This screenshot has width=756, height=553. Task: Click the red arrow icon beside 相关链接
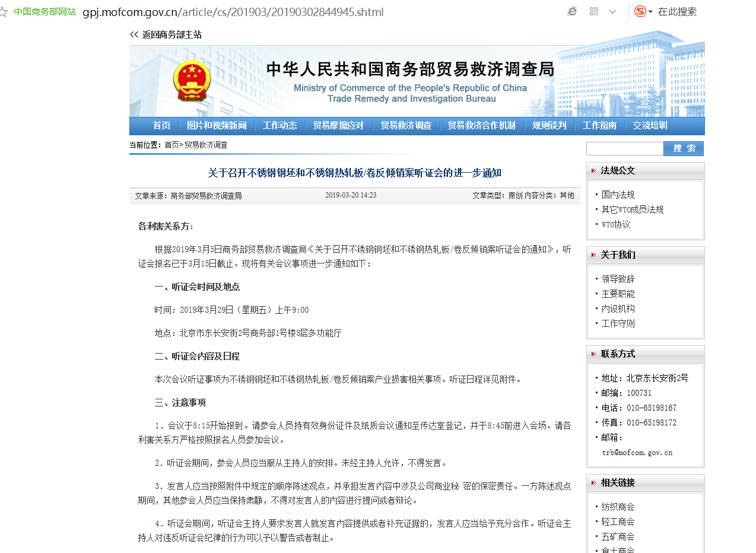point(593,483)
